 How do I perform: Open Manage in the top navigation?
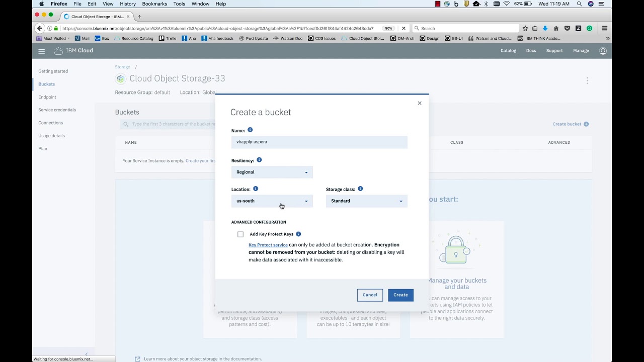(581, 51)
